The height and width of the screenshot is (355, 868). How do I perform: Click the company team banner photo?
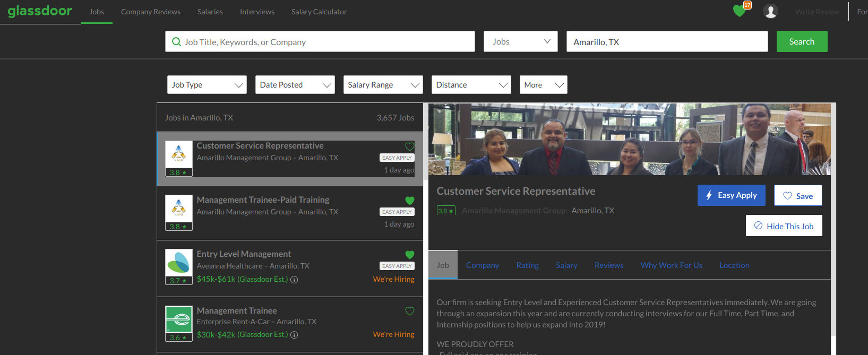(x=630, y=139)
